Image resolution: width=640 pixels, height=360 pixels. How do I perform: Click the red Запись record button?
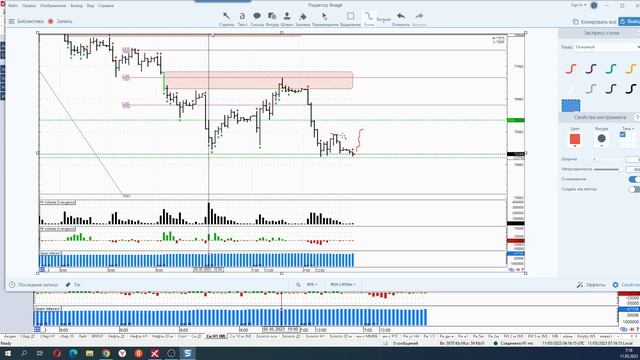pyautogui.click(x=60, y=21)
